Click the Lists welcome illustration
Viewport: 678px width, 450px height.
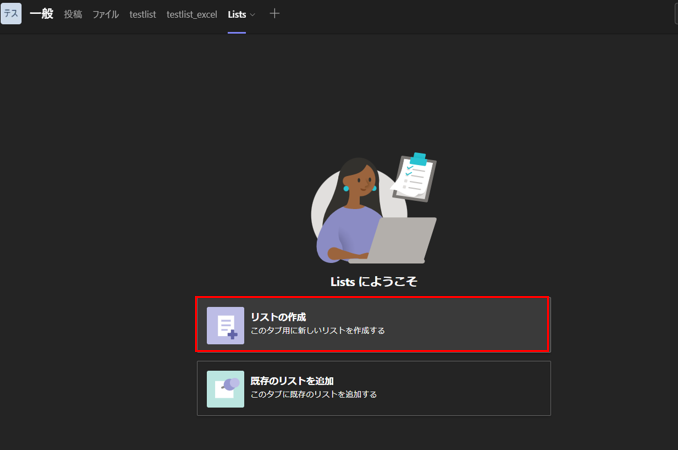coord(374,208)
